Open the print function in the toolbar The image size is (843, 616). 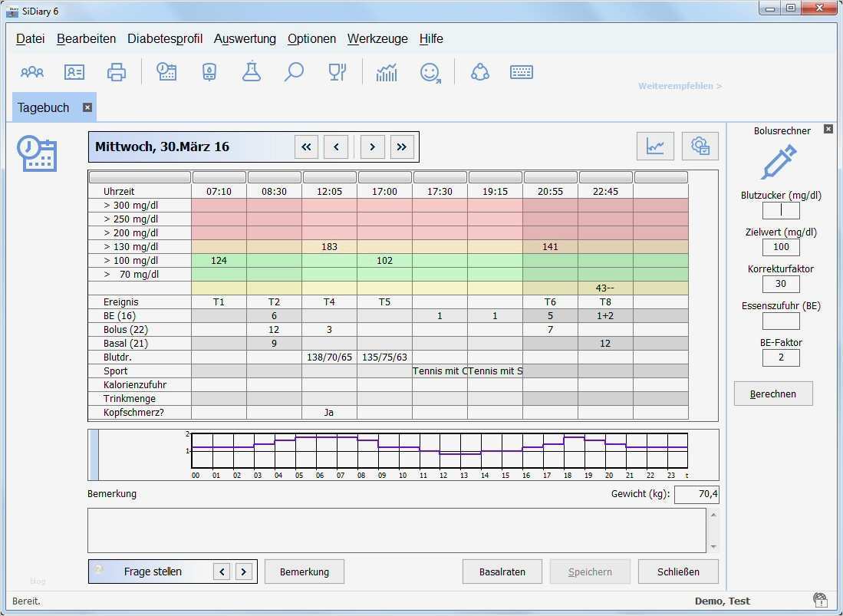click(x=116, y=71)
